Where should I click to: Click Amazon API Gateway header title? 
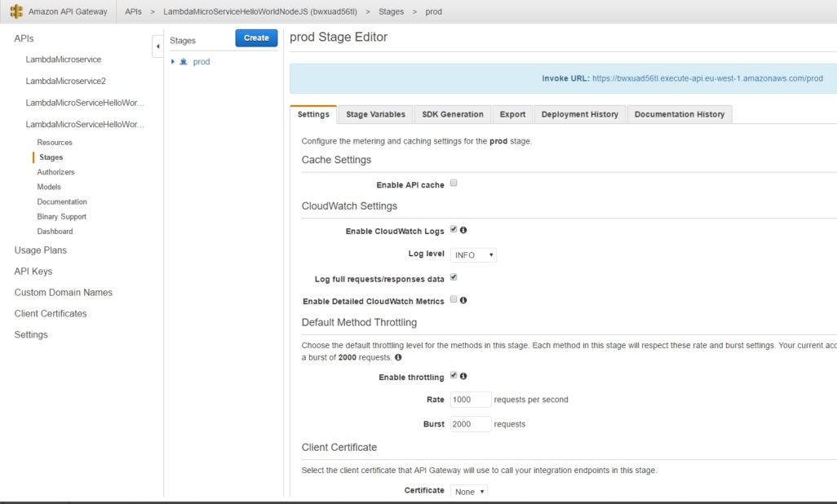(x=68, y=11)
